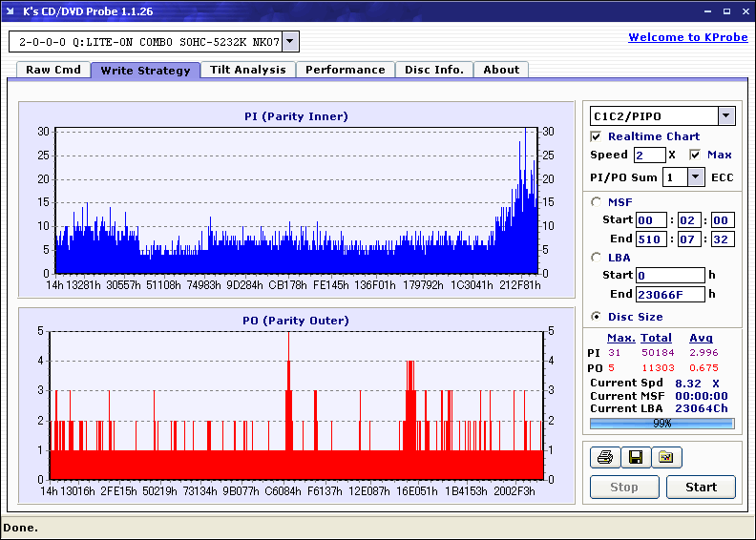756x540 pixels.
Task: Click the Speed input field
Action: coord(649,155)
